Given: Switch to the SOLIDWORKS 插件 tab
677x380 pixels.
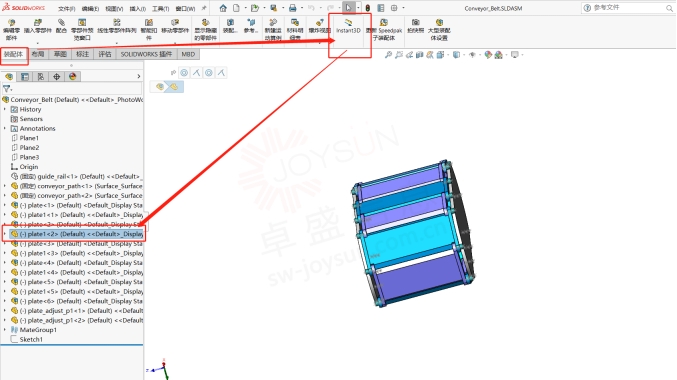Looking at the screenshot, I should click(x=146, y=54).
